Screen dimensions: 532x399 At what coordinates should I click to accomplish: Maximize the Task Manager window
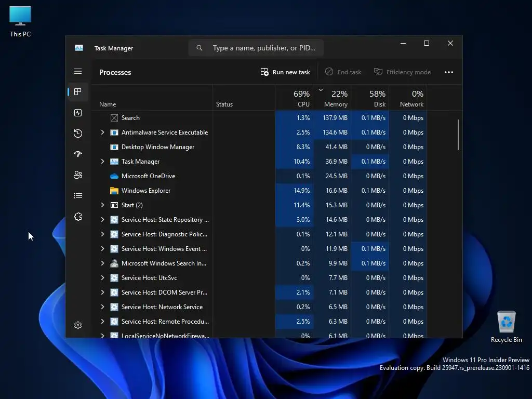(427, 43)
